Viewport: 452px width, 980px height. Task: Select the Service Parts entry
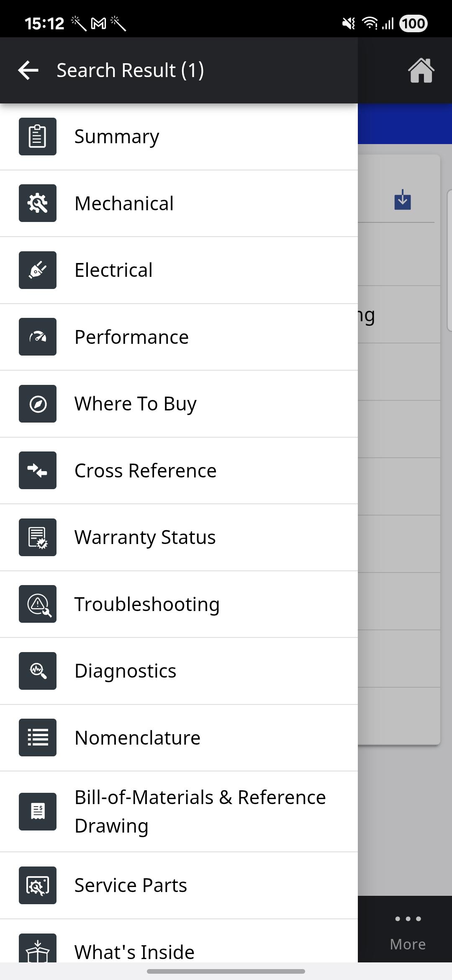click(x=131, y=885)
